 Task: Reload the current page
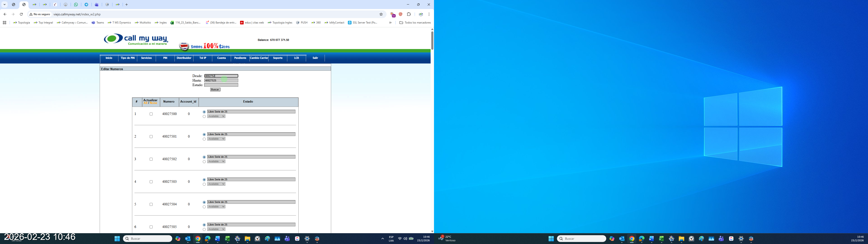(21, 14)
